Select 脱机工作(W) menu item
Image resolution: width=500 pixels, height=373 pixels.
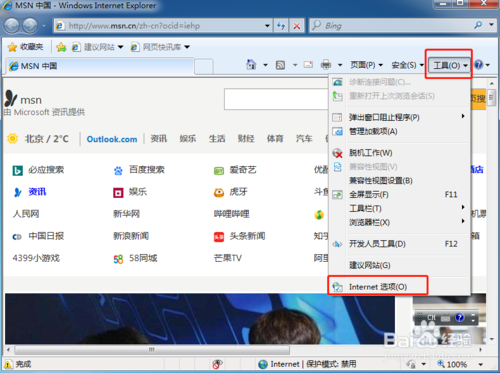[x=399, y=153]
